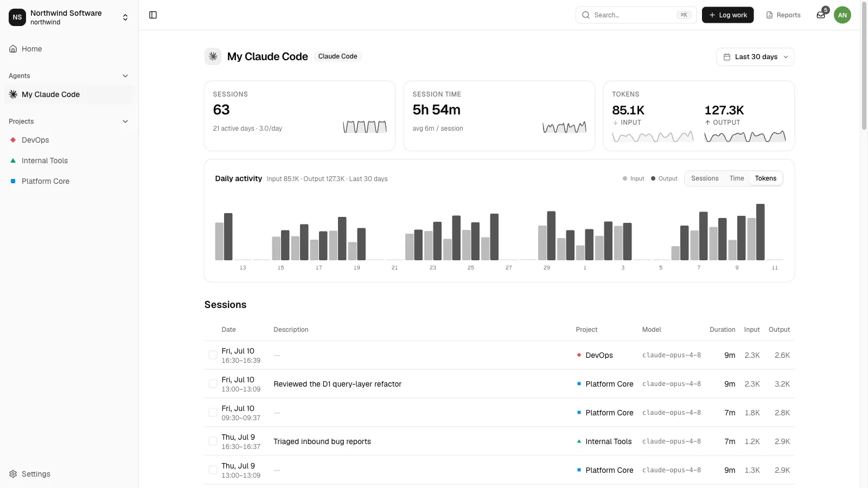Click the Claude starburst icon in sidebar
Screen dimensions: 868x488
pyautogui.click(x=13, y=94)
